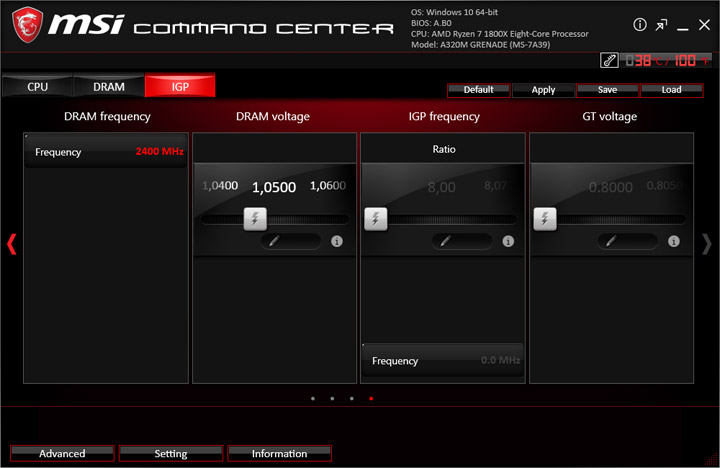This screenshot has height=468, width=720.
Task: Select DRAM voltage value 1,0500
Action: [274, 187]
